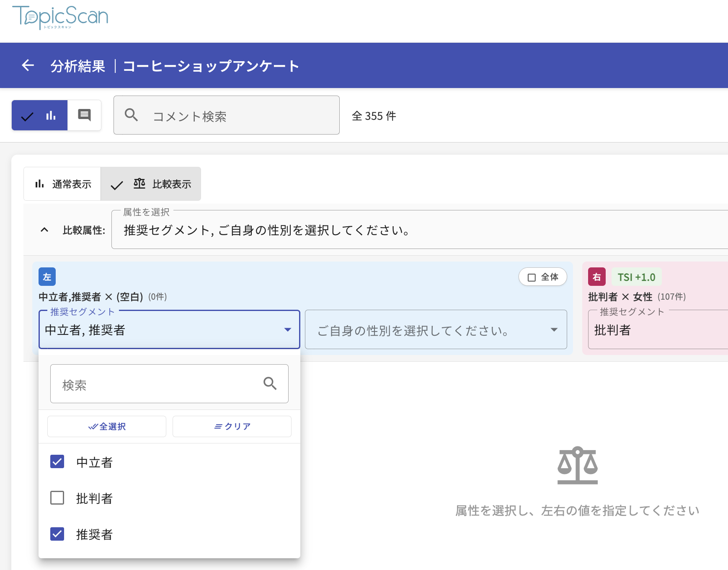Screen dimensions: 728x570
Task: Click the back arrow in header
Action: pyautogui.click(x=28, y=65)
